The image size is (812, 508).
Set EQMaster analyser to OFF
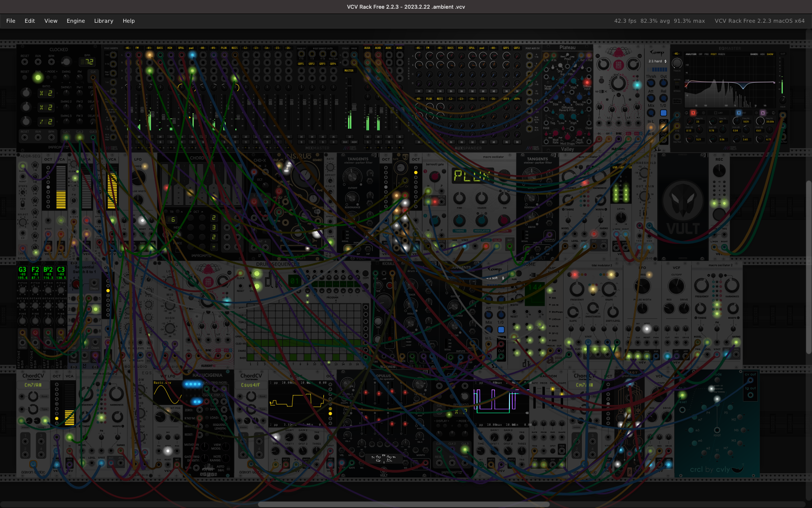[x=700, y=54]
